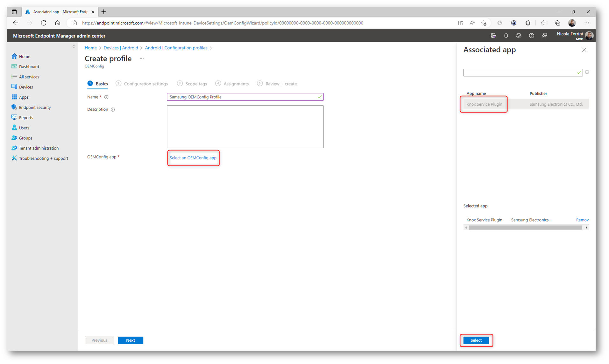Click the browser home icon
Image resolution: width=609 pixels, height=364 pixels.
tap(58, 23)
